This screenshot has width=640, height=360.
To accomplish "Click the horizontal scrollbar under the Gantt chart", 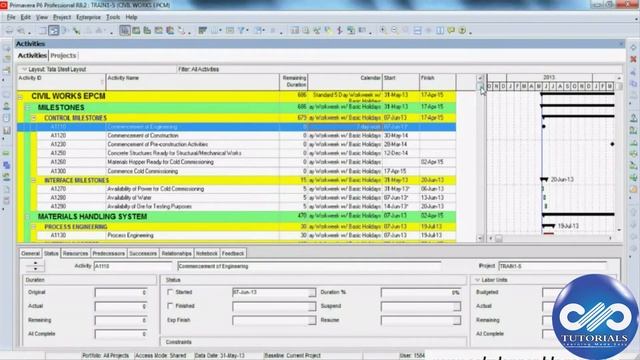I will pyautogui.click(x=550, y=238).
